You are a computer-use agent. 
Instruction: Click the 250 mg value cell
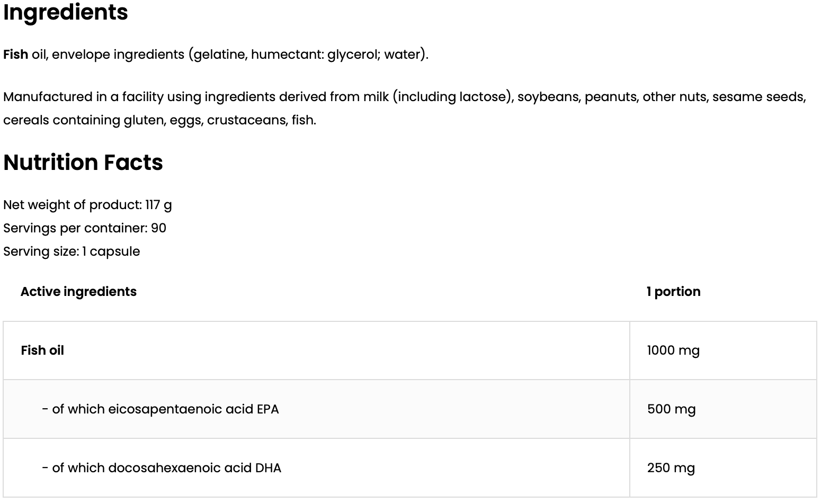[723, 467]
